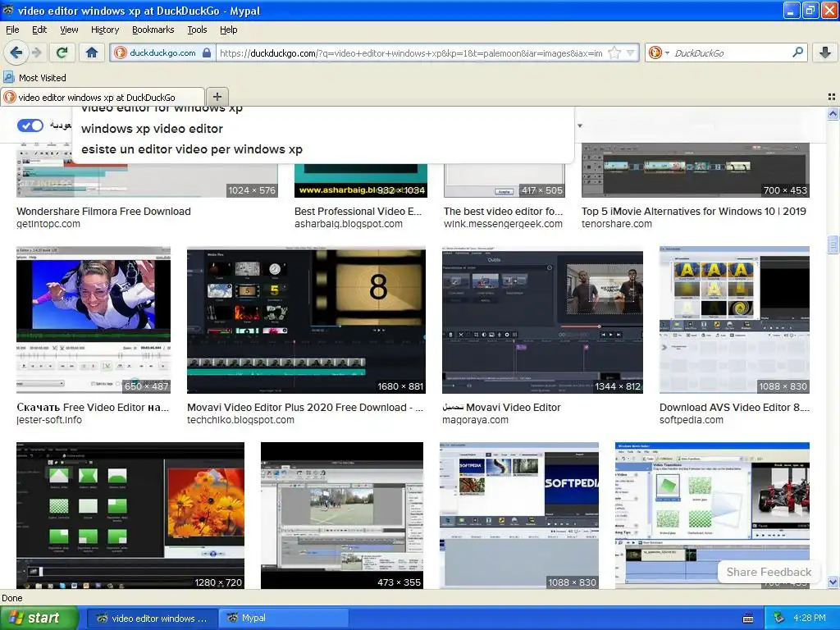Bookmark this page with the star icon

pos(615,53)
